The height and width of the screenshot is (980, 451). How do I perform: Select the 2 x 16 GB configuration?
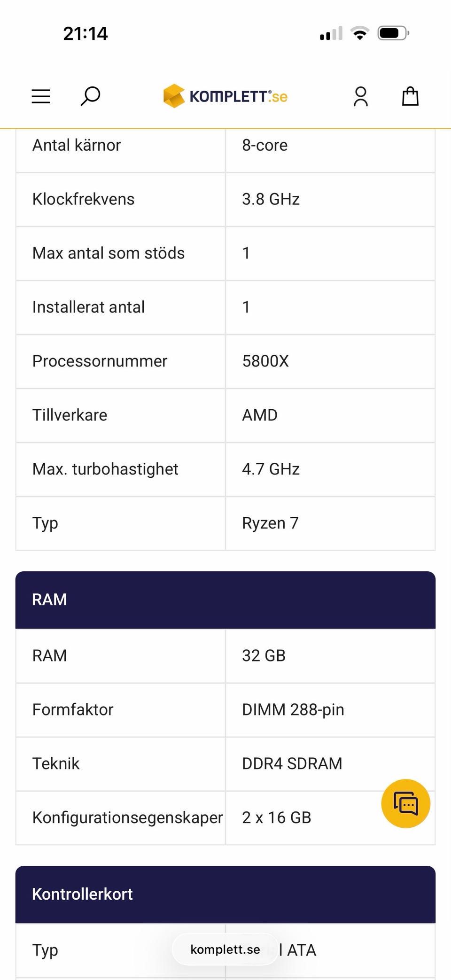click(x=276, y=818)
